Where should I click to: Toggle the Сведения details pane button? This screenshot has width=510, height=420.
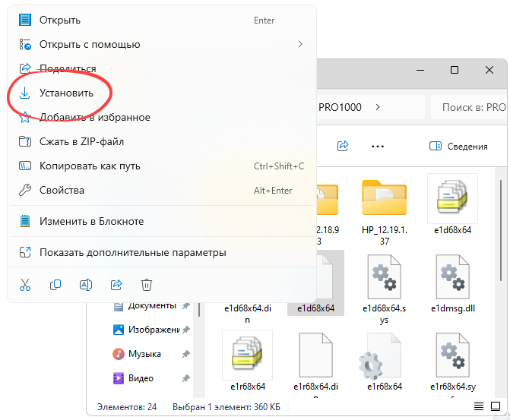[458, 147]
